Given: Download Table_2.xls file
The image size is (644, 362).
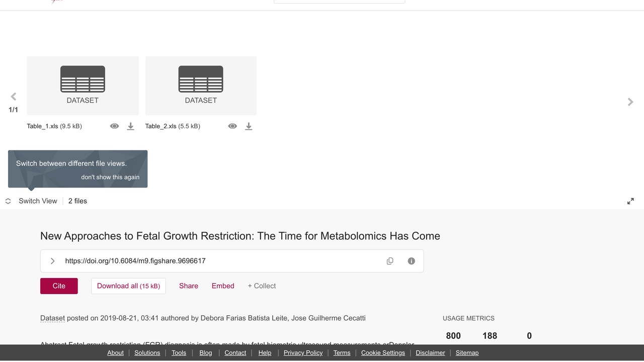Looking at the screenshot, I should [x=249, y=126].
